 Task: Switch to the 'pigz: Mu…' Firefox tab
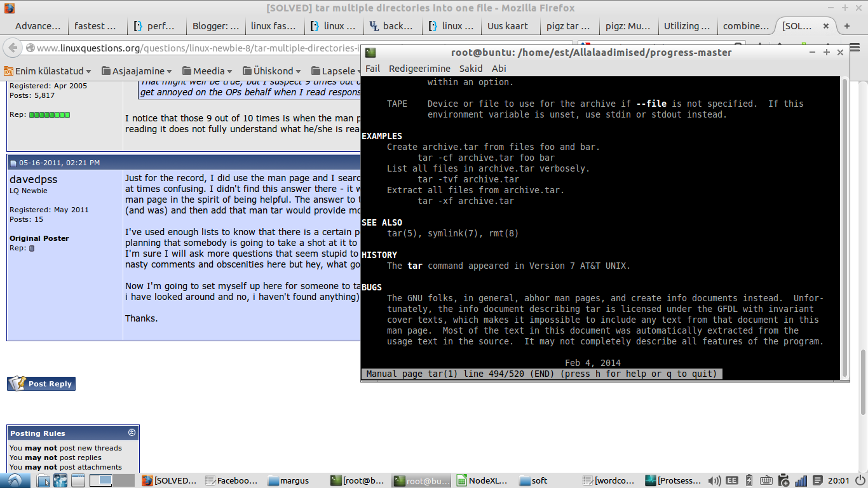point(628,26)
